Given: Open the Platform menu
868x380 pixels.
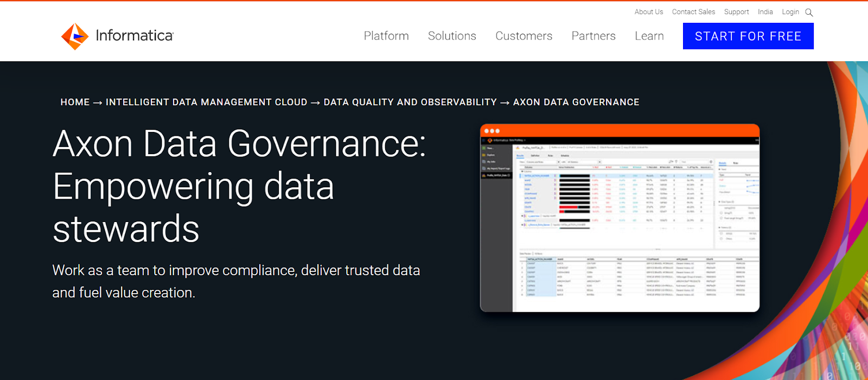Looking at the screenshot, I should pyautogui.click(x=386, y=36).
